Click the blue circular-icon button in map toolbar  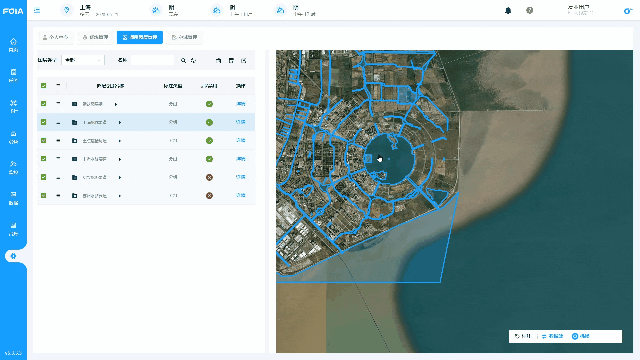click(x=580, y=336)
